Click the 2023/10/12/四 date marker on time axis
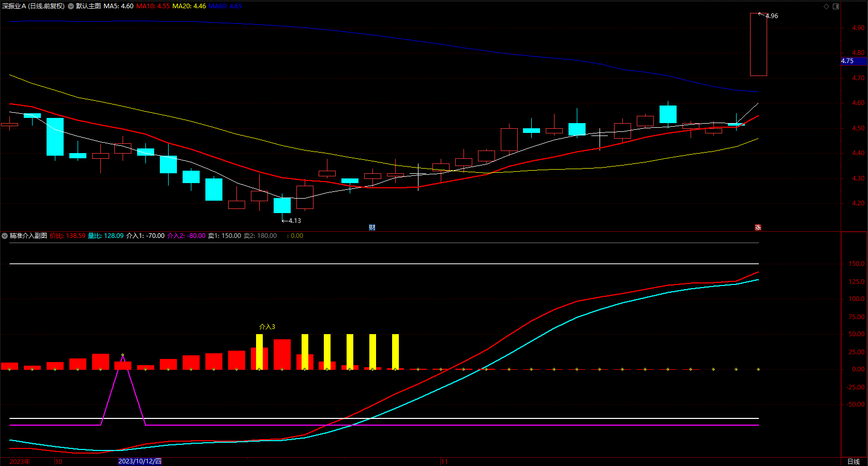This screenshot has height=466, width=868. click(x=140, y=461)
